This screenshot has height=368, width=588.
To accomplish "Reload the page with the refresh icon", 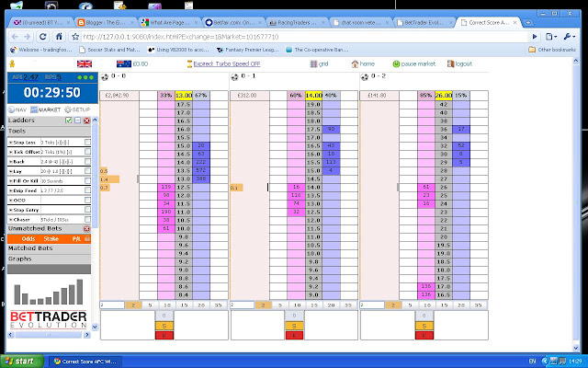I will (43, 37).
